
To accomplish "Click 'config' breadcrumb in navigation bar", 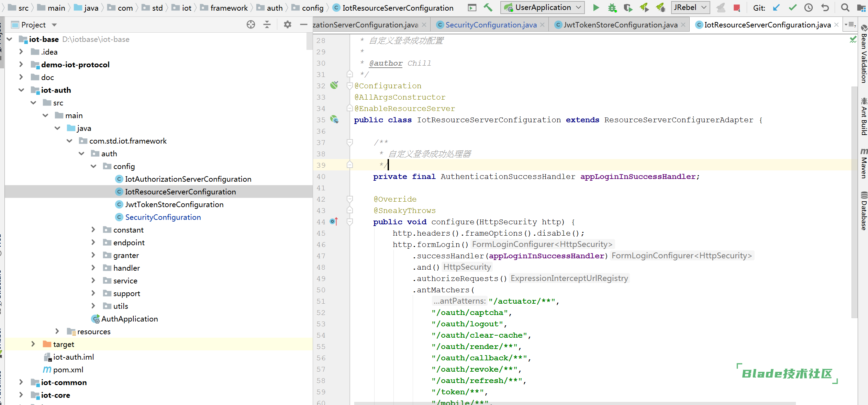I will point(308,8).
